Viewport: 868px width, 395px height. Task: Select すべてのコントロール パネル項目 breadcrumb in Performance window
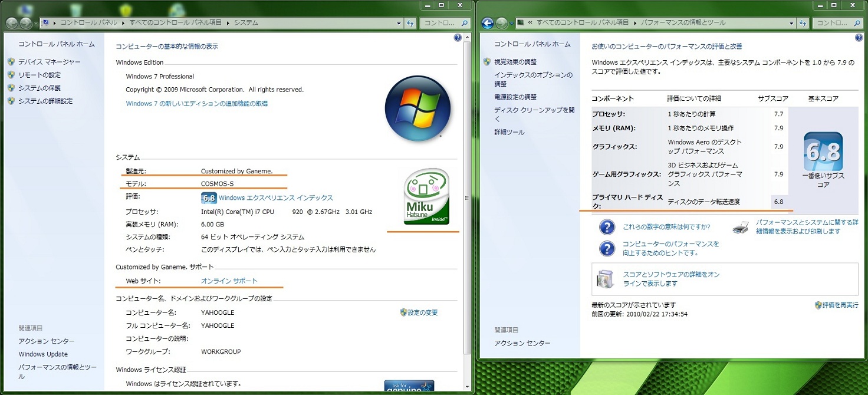tap(583, 23)
